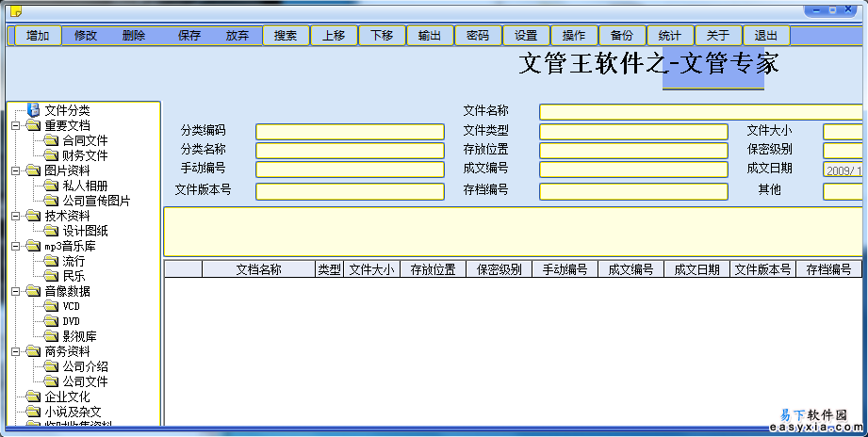Collapse the mp3音乐库 tree node
The height and width of the screenshot is (437, 868).
tap(15, 246)
